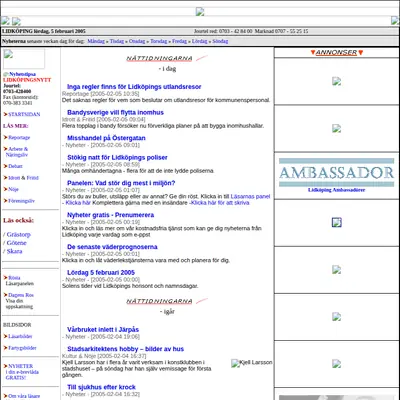Click 'Klicka här för att skriva' link
Image resolution: width=400 pixels, height=400 pixels.
220,203
